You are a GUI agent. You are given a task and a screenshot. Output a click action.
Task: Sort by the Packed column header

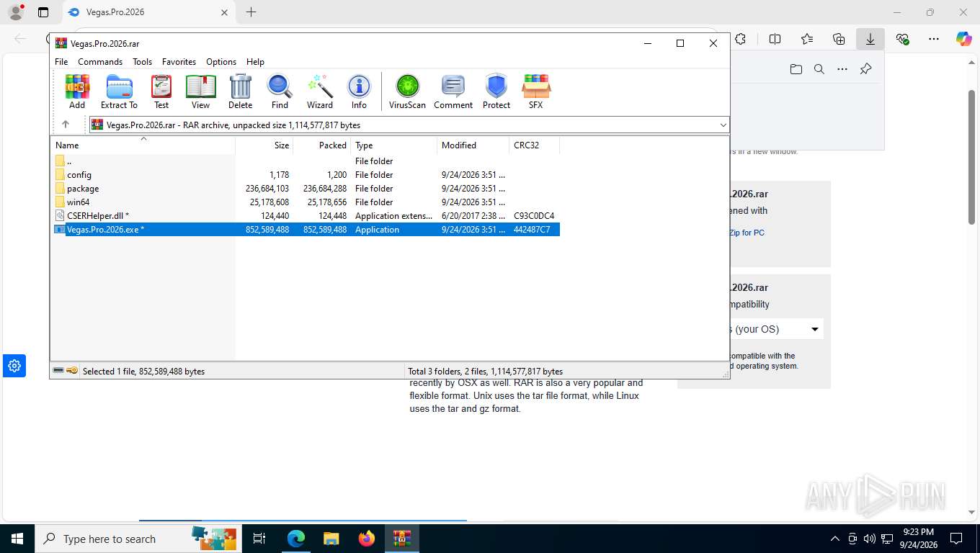click(x=321, y=145)
